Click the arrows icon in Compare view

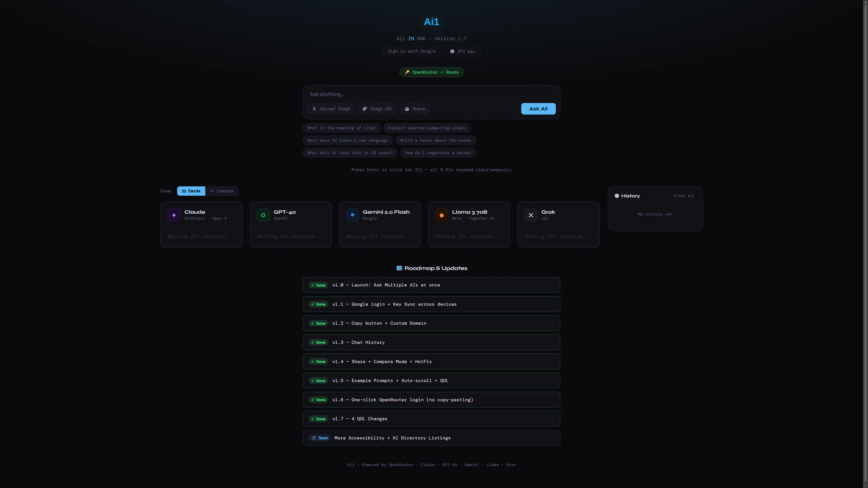212,191
